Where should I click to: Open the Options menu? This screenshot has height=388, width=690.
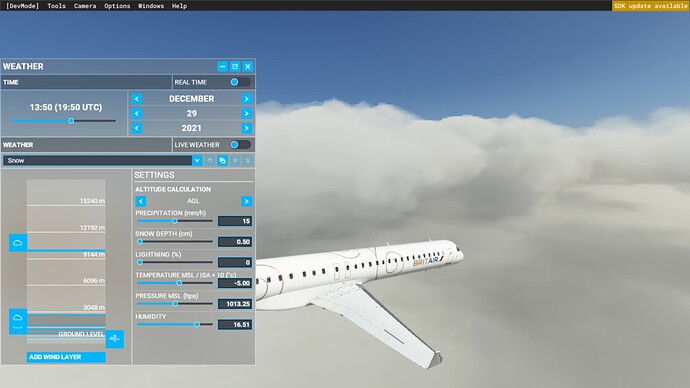pos(117,6)
